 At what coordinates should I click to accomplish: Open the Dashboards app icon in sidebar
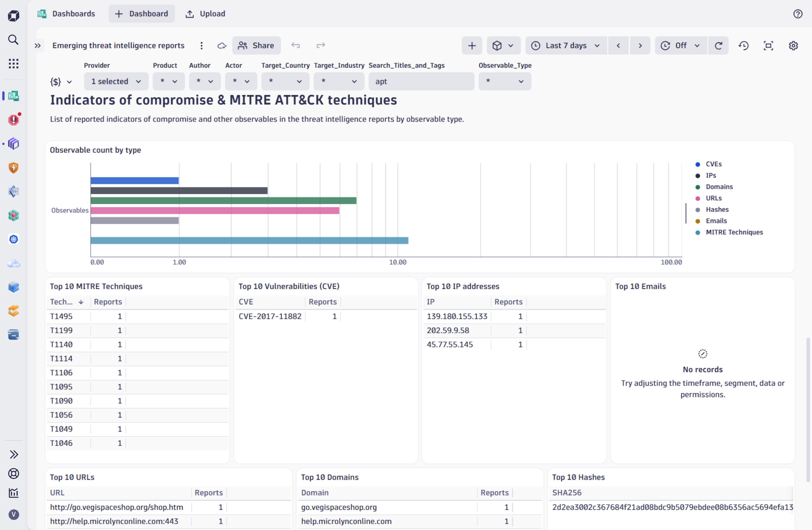pos(14,96)
